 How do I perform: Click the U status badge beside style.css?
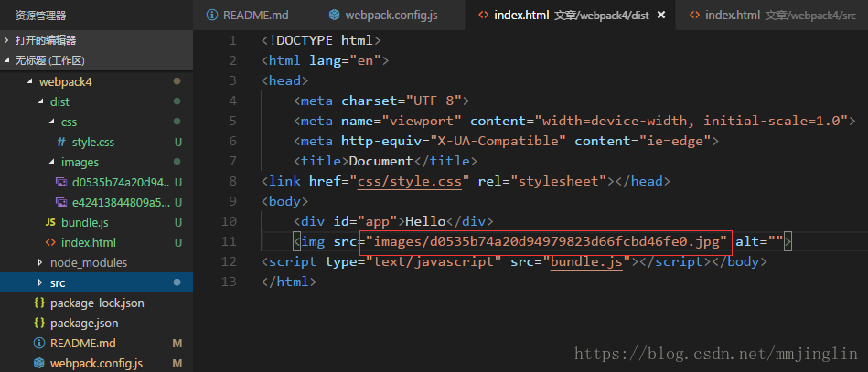point(177,143)
